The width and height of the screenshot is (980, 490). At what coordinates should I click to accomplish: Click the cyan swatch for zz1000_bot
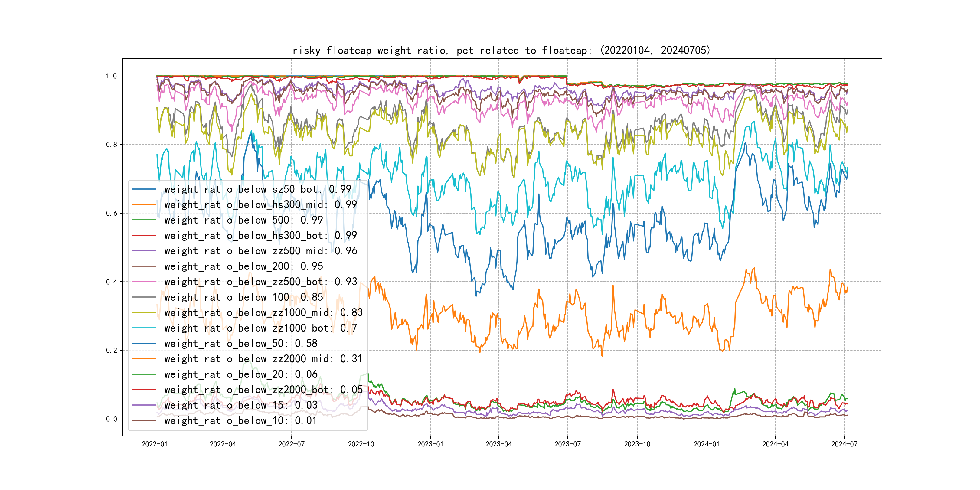(144, 328)
